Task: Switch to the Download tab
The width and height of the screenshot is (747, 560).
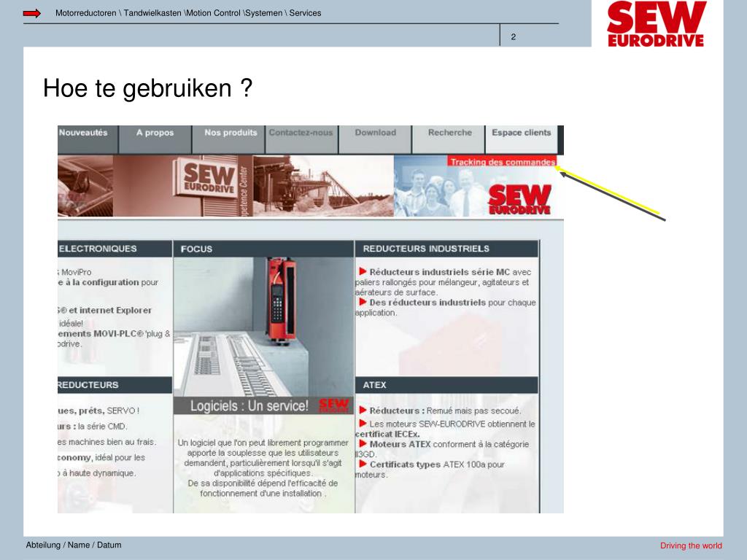Action: click(x=376, y=139)
